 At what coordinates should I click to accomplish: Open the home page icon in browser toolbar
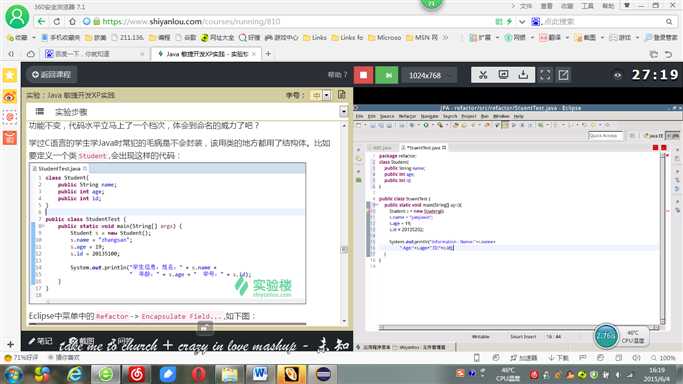pyautogui.click(x=72, y=21)
